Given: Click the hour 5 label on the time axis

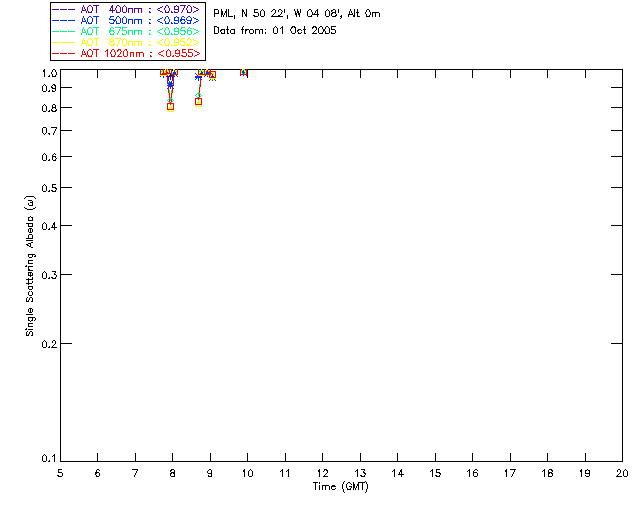Looking at the screenshot, I should (x=60, y=473).
